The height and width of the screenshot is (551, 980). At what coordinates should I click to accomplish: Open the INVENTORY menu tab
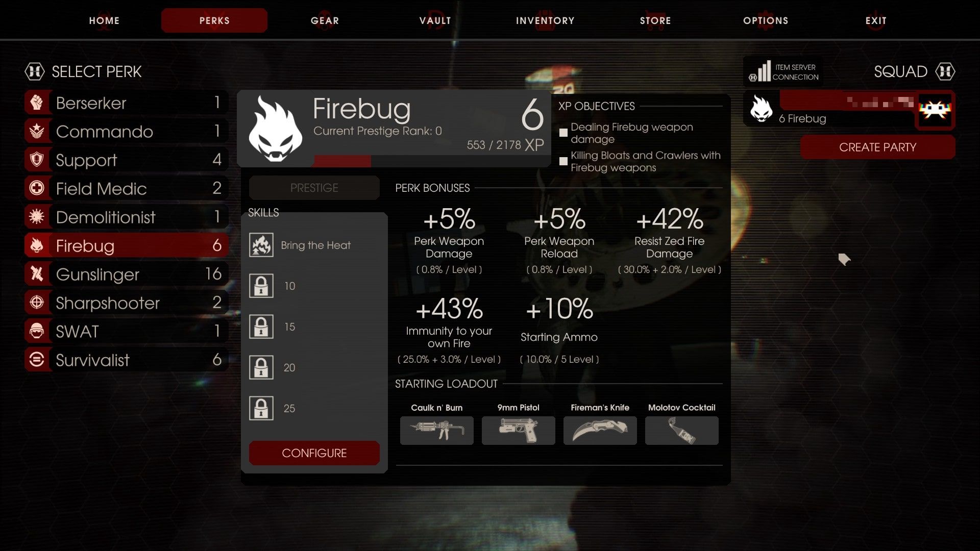click(545, 20)
